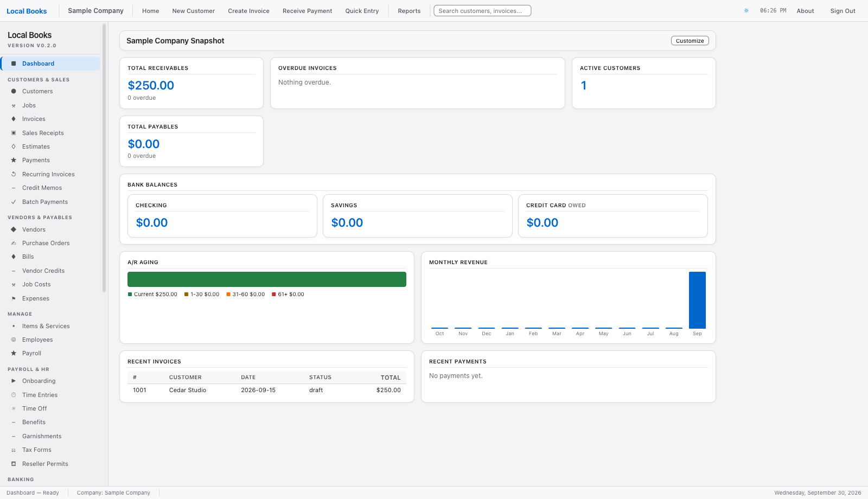Click the Batch Payments checkmark icon
The height and width of the screenshot is (499, 868).
(x=14, y=202)
